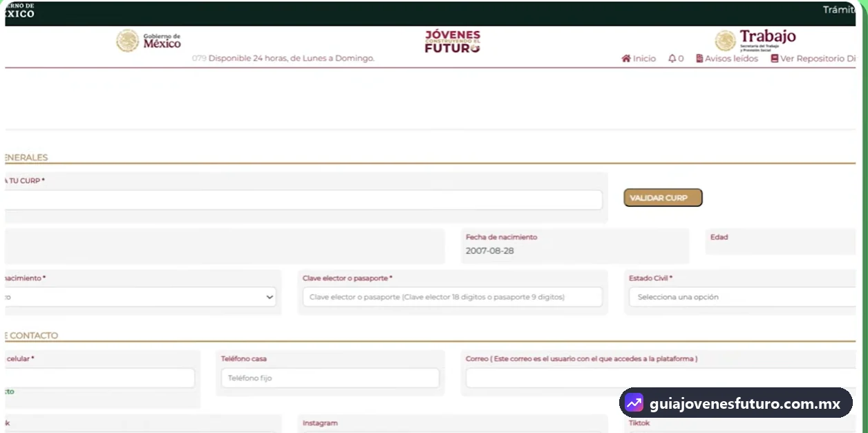Image resolution: width=868 pixels, height=433 pixels.
Task: Click the Instagram field label
Action: click(320, 423)
